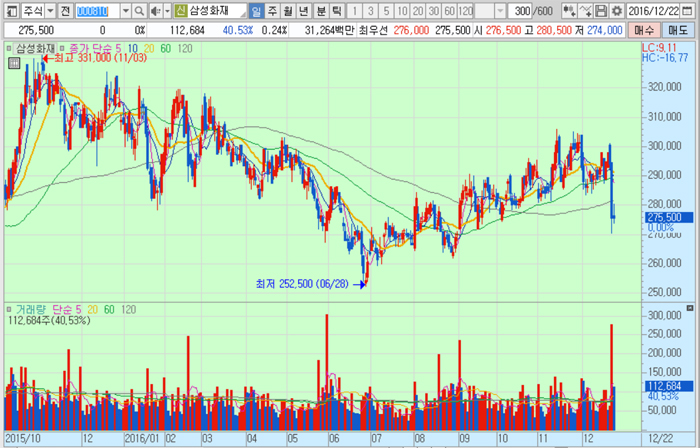Click the candlestick compare tool icon
700x448 pixels.
click(570, 10)
